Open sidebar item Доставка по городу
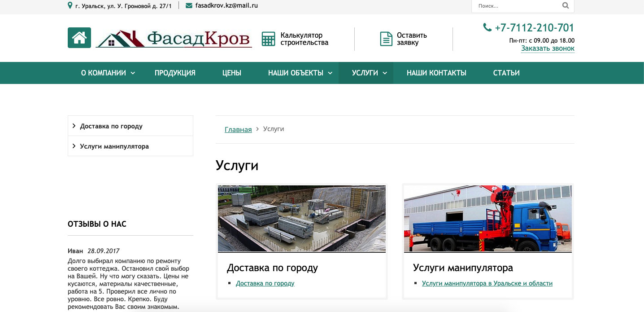The image size is (644, 312). (111, 126)
